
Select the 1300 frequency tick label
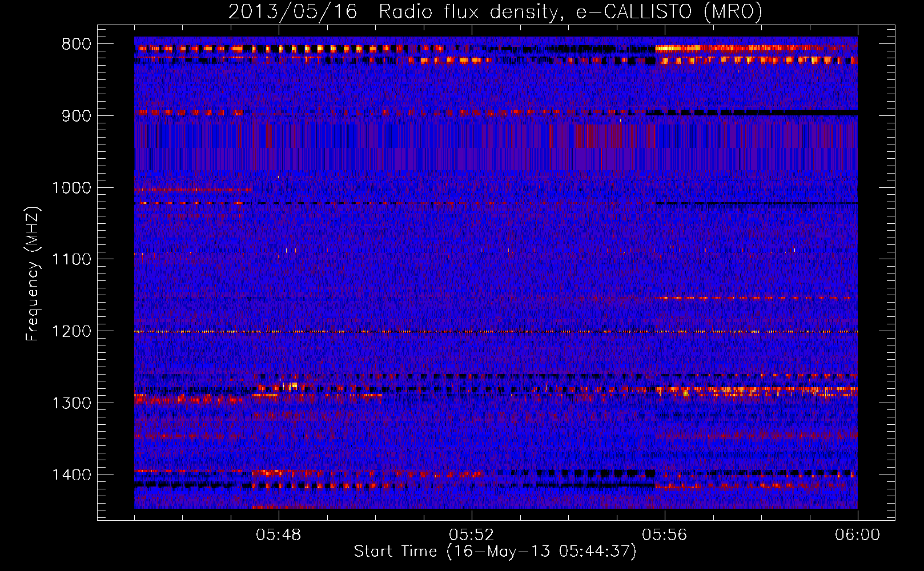[x=71, y=404]
